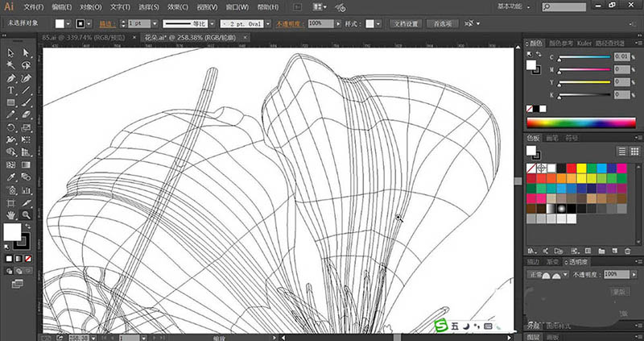Select the Blend tool

(x=26, y=177)
